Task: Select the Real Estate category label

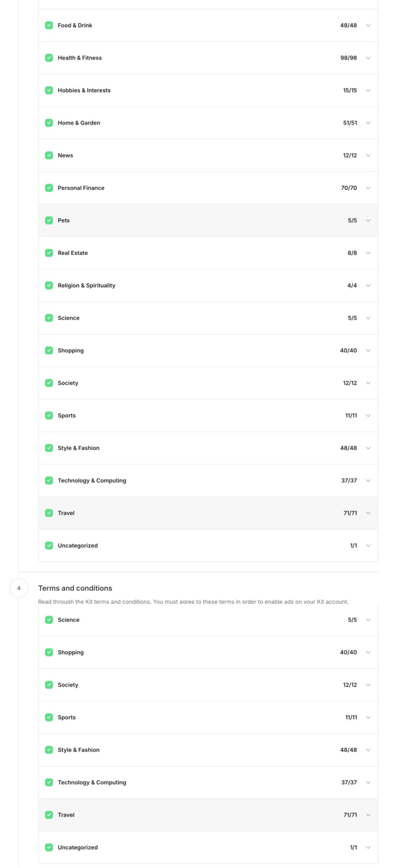Action: click(x=73, y=253)
